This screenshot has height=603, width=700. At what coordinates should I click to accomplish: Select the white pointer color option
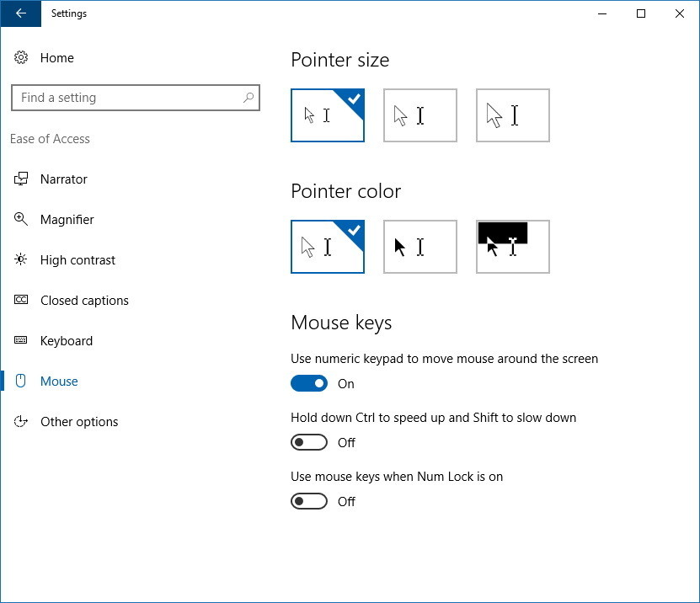(x=328, y=247)
